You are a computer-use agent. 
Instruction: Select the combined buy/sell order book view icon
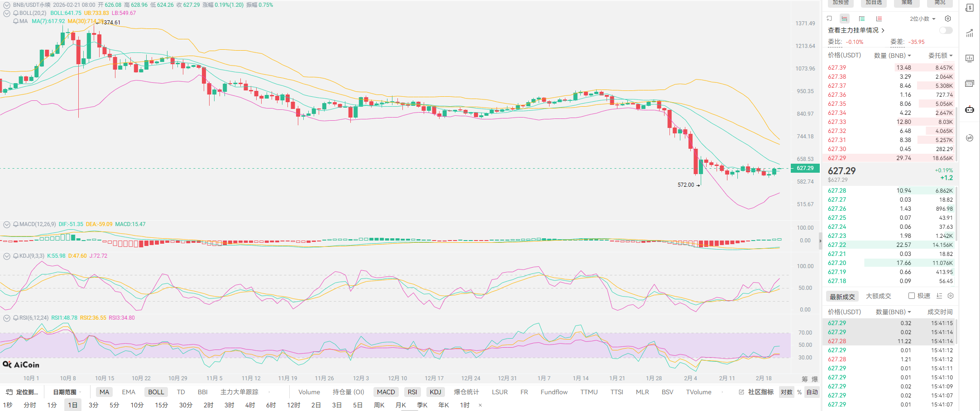(844, 19)
